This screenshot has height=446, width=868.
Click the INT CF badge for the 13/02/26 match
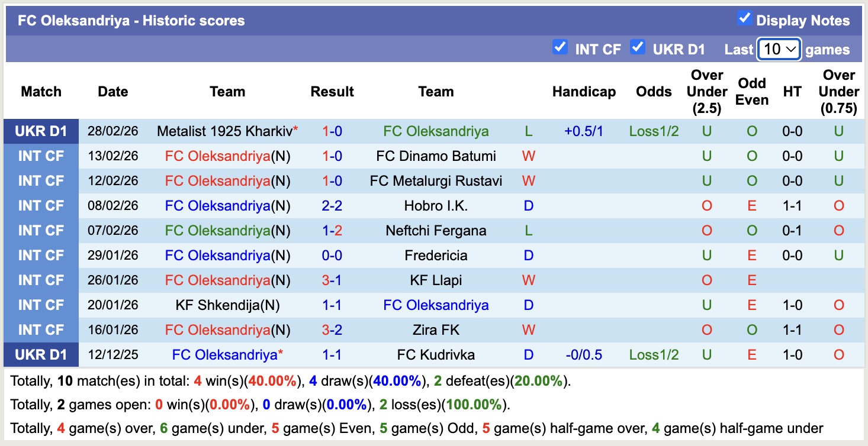[40, 156]
